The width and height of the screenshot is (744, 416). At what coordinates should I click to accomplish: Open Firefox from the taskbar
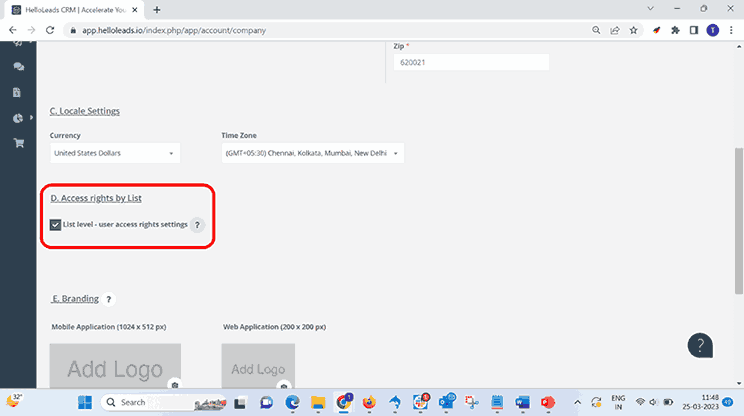[x=369, y=402]
